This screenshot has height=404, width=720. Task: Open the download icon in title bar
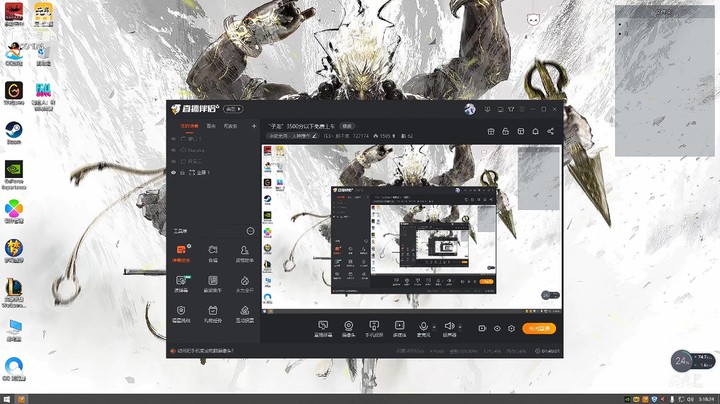pyautogui.click(x=487, y=109)
